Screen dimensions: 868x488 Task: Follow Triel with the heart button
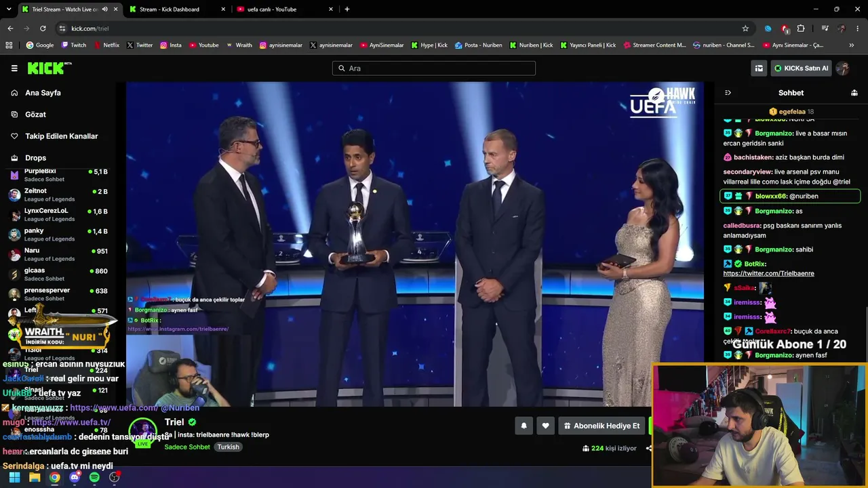545,426
